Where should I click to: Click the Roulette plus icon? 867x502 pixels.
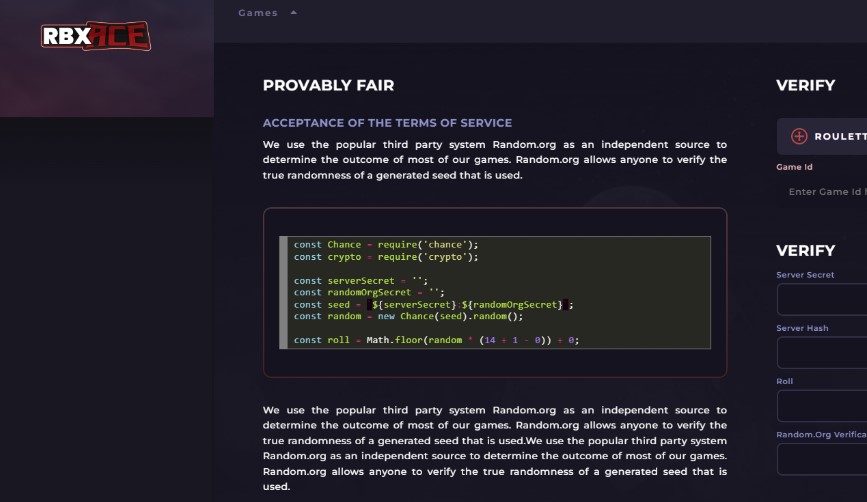(x=798, y=136)
